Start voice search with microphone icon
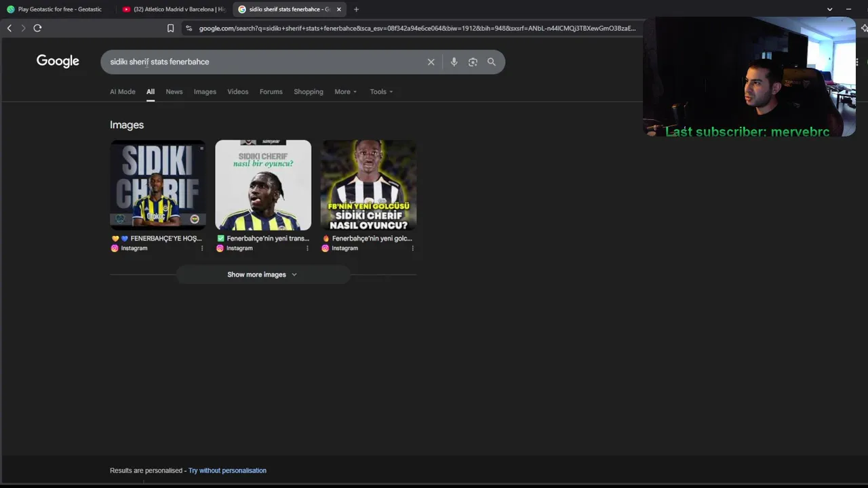This screenshot has height=488, width=868. click(454, 62)
